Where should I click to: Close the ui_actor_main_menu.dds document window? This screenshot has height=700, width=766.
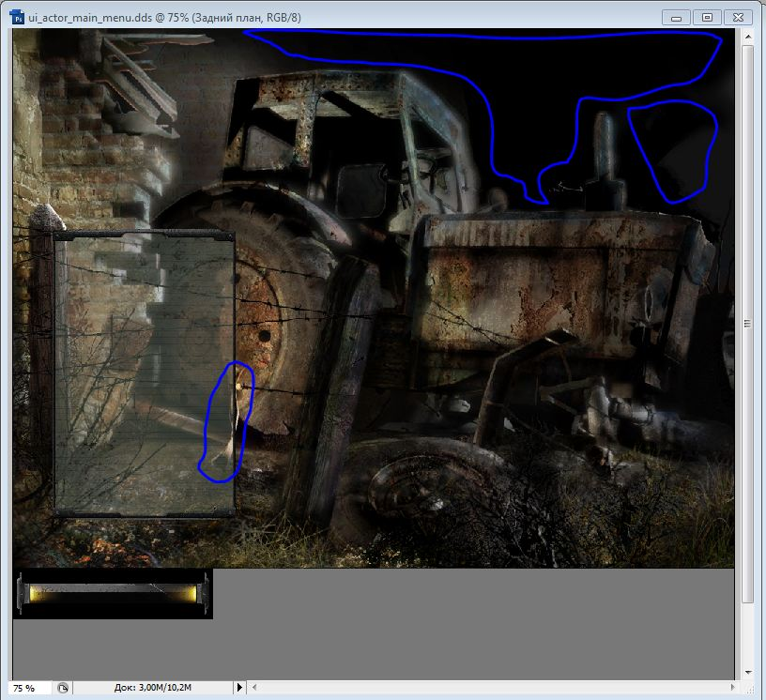(738, 18)
